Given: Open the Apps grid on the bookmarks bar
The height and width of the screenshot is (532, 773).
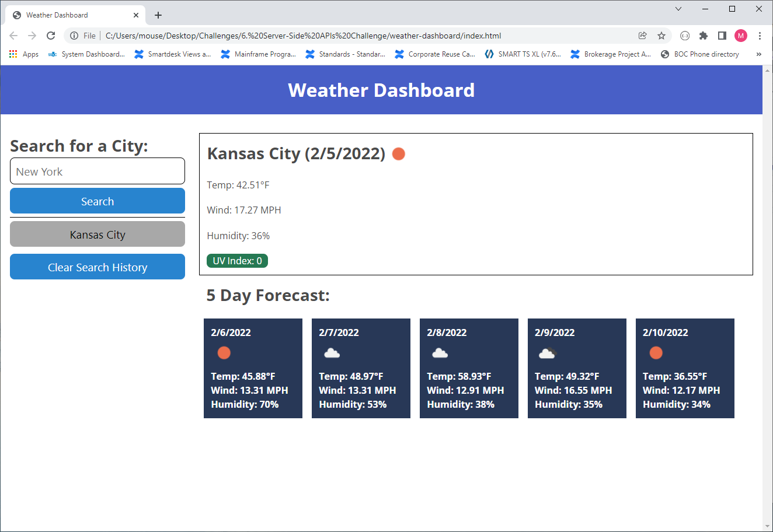Looking at the screenshot, I should (13, 54).
